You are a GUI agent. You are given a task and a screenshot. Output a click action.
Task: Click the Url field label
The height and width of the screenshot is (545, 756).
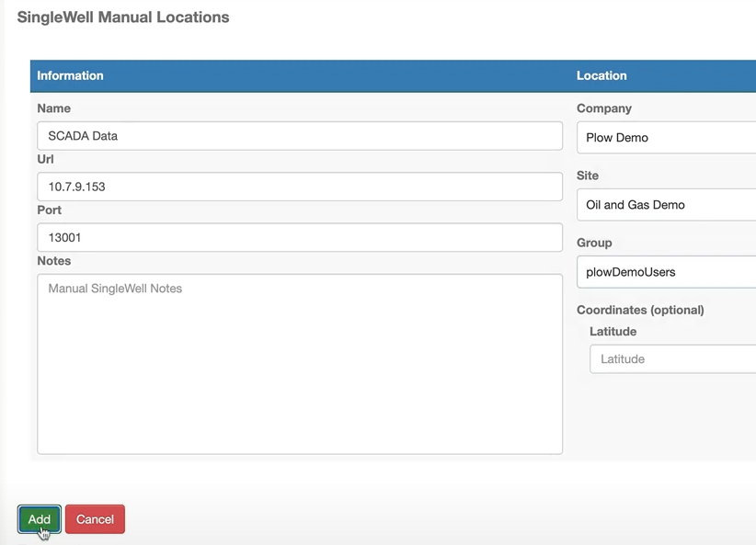point(45,159)
